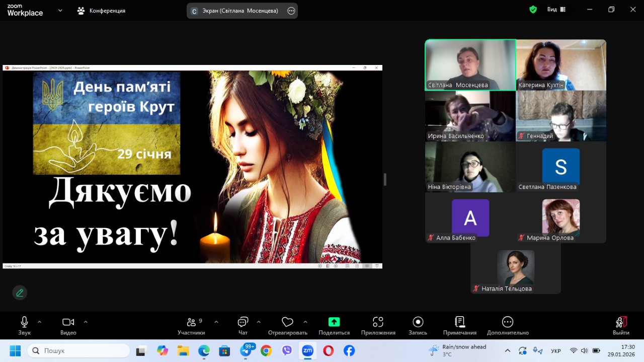The image size is (644, 362).
Task: Click the green pencil annotation icon
Action: click(20, 293)
